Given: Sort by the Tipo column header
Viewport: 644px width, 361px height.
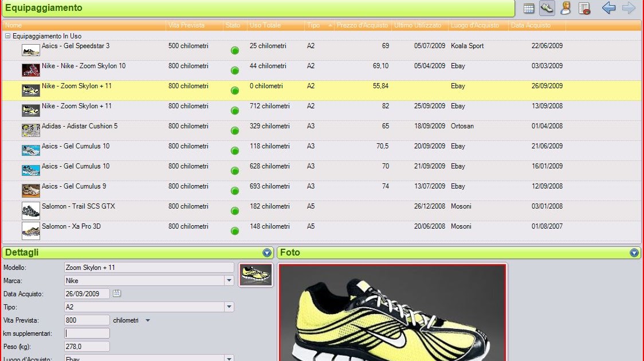Looking at the screenshot, I should (319, 25).
